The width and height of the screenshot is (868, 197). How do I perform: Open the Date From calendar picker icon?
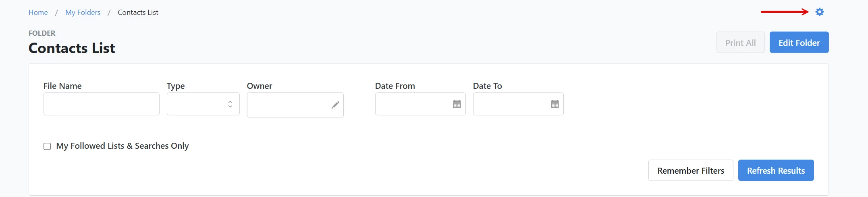tap(457, 104)
